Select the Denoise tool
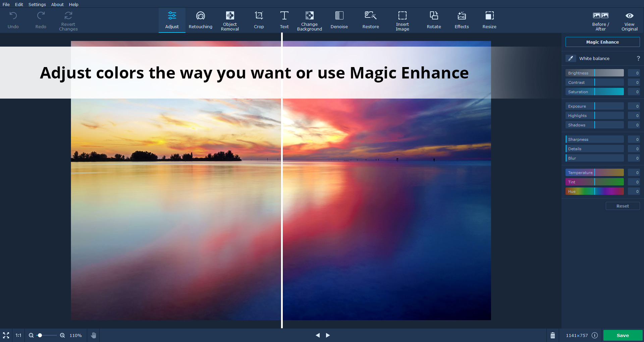Viewport: 644px width, 342px height. pyautogui.click(x=339, y=20)
